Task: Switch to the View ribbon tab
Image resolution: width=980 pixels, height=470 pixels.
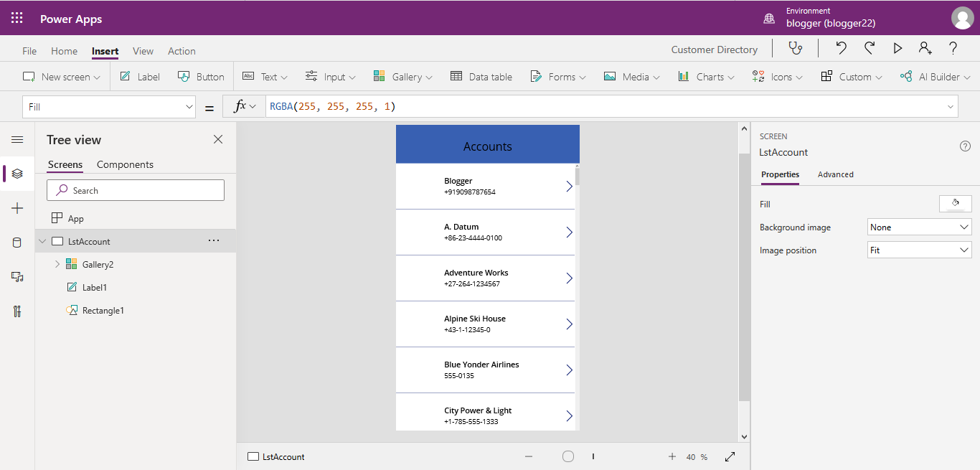Action: point(143,51)
